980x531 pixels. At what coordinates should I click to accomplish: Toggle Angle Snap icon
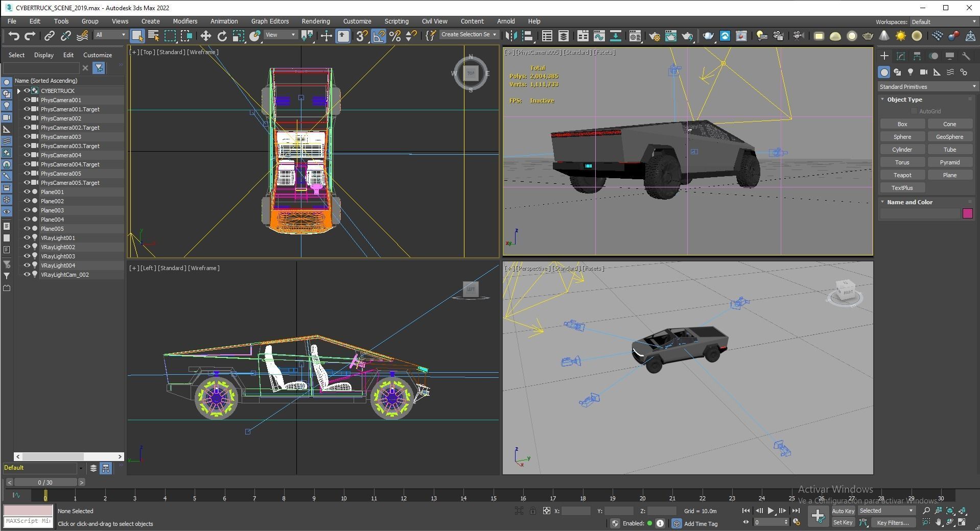pyautogui.click(x=379, y=36)
